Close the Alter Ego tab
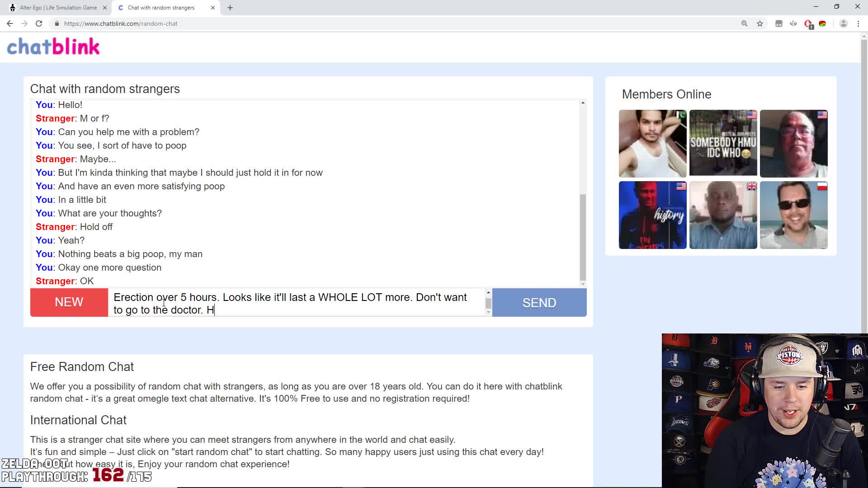Screen dimensions: 868x488 [105, 8]
